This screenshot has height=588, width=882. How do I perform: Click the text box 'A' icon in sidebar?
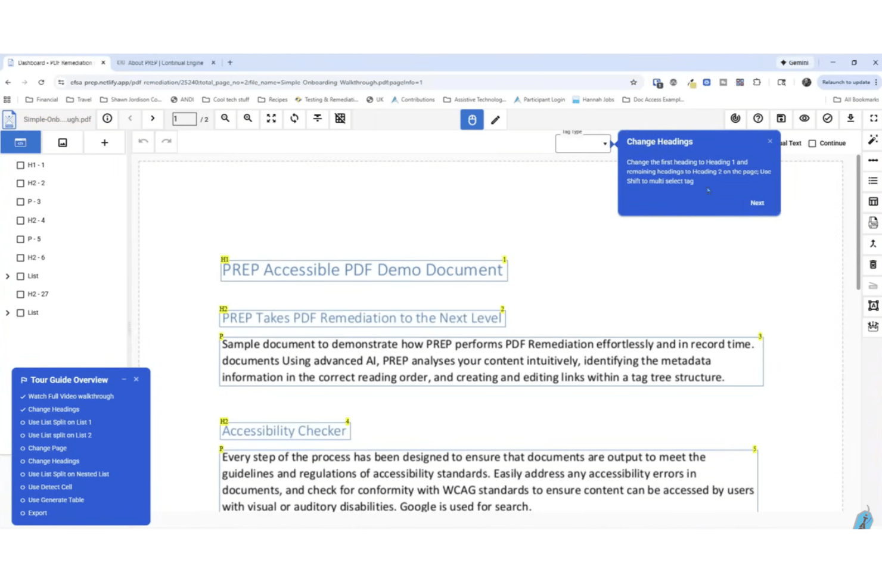(x=873, y=306)
